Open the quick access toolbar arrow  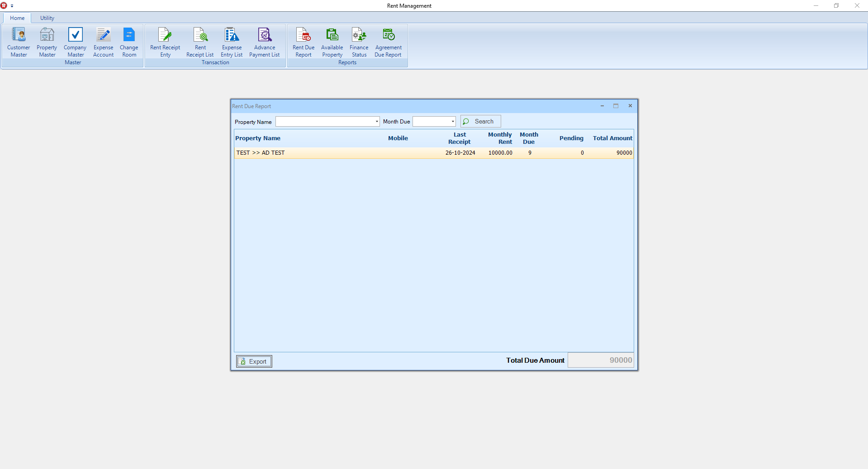(x=12, y=6)
